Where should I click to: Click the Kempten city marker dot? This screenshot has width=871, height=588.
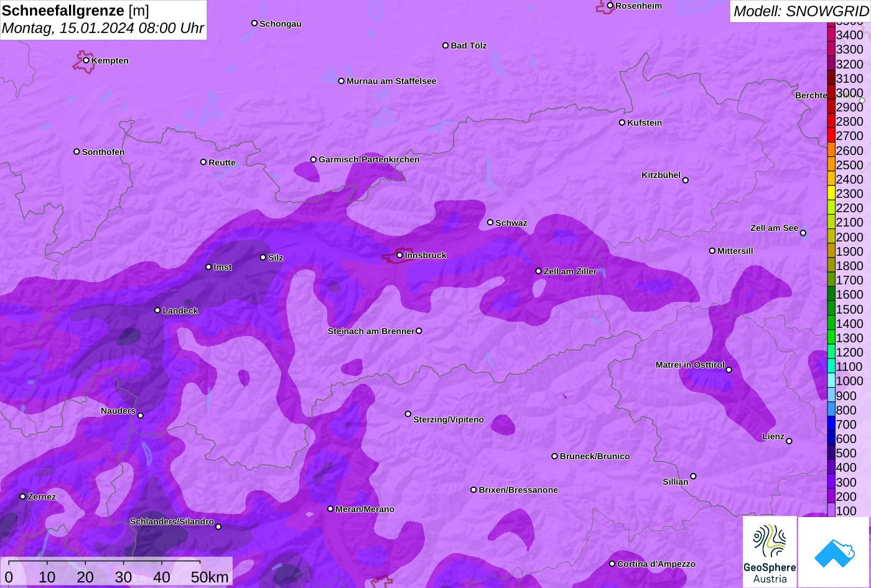86,60
